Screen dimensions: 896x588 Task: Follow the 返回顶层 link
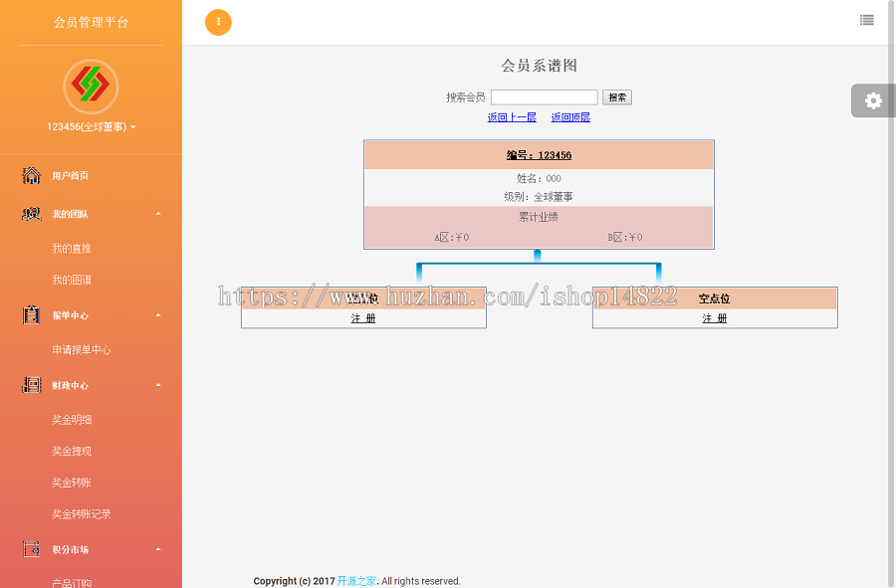(x=570, y=117)
